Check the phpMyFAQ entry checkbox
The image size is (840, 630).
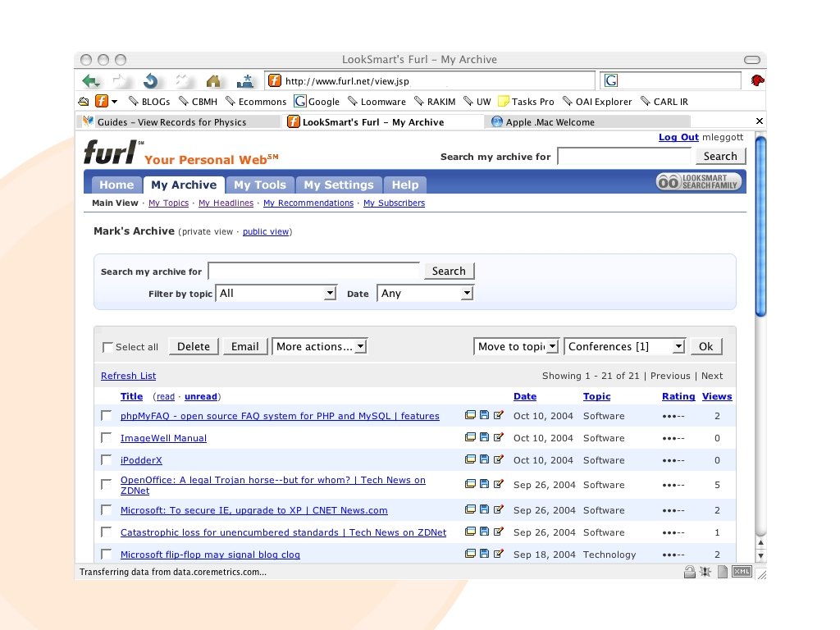point(107,416)
